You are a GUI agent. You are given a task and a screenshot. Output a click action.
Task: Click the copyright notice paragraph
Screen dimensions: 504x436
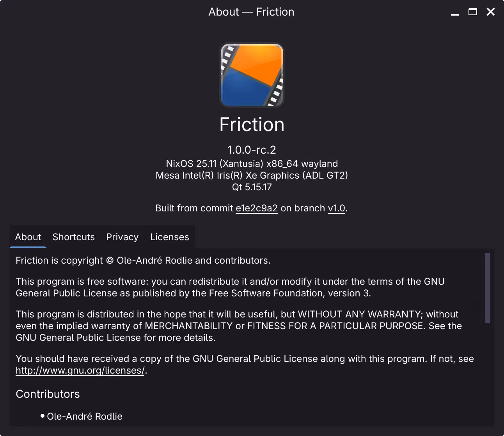click(143, 260)
